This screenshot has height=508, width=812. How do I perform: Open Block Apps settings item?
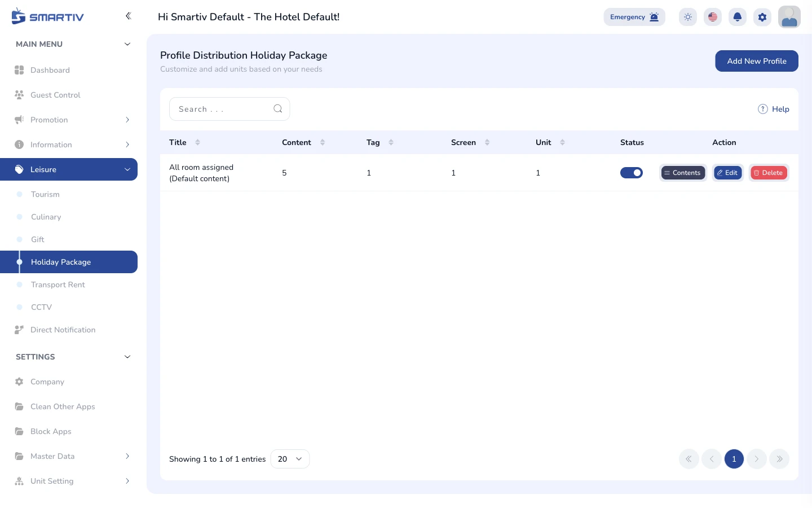click(69, 431)
